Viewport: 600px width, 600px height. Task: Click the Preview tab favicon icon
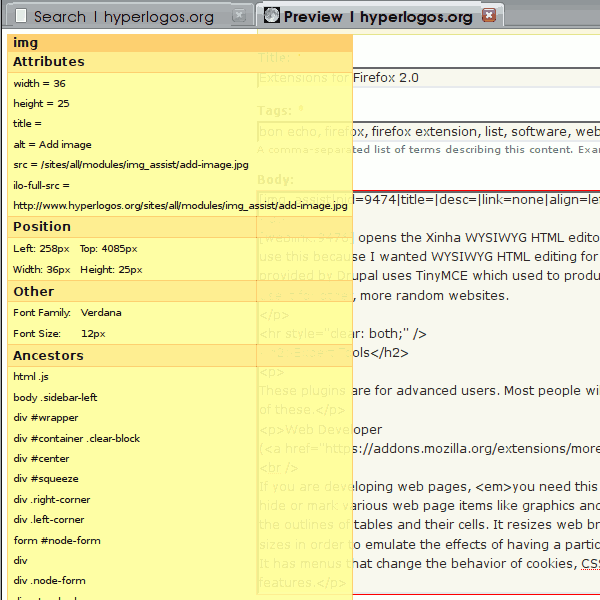(x=272, y=15)
